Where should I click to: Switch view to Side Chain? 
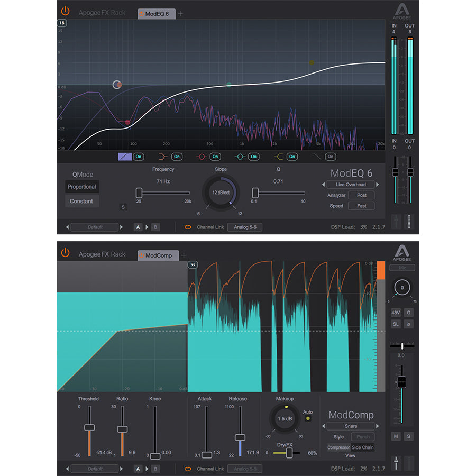[363, 447]
